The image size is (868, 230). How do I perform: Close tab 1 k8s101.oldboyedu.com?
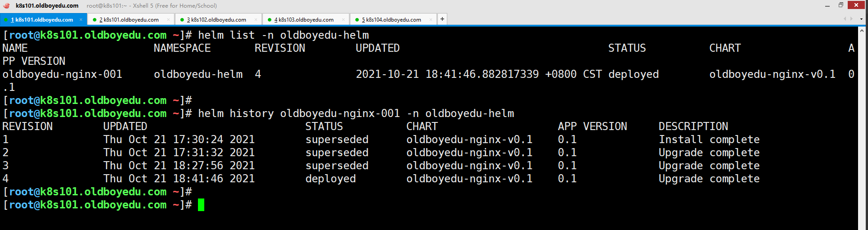81,19
